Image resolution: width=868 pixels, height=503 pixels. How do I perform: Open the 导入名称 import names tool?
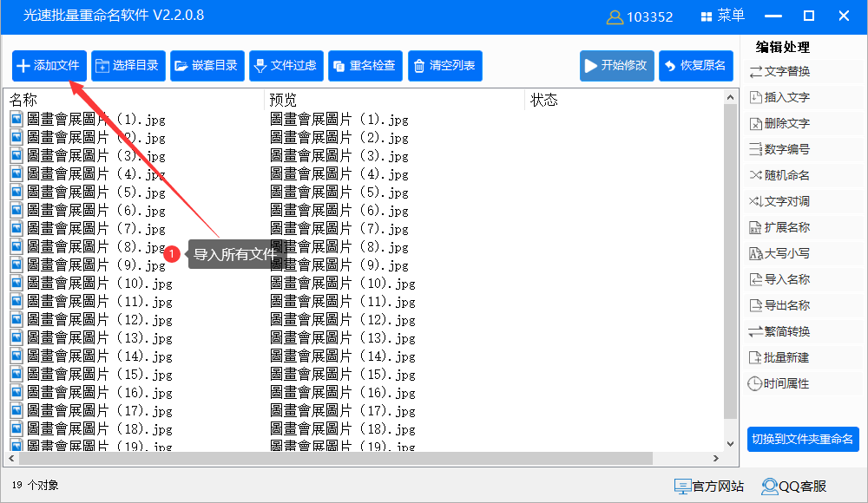(779, 279)
